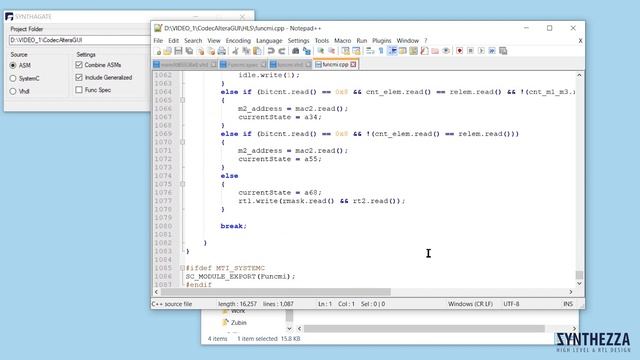Click the Print toolbar icon

tap(222, 51)
